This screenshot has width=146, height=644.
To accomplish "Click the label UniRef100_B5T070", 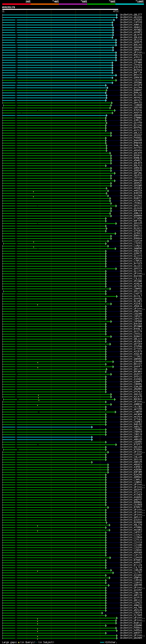I will (131, 75).
